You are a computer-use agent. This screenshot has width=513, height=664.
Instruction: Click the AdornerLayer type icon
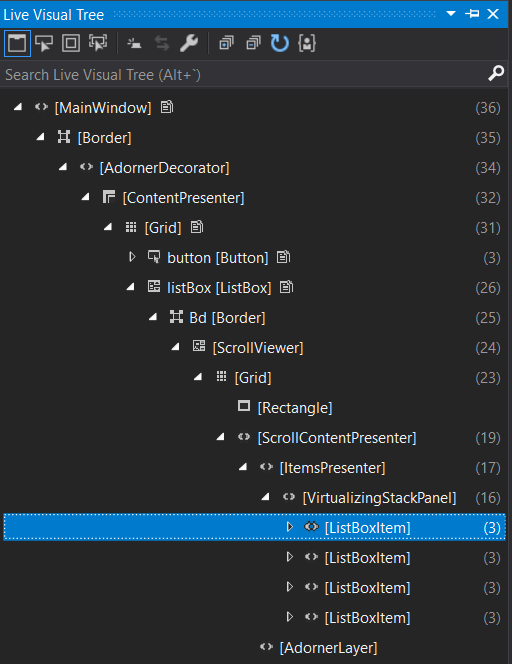[266, 647]
